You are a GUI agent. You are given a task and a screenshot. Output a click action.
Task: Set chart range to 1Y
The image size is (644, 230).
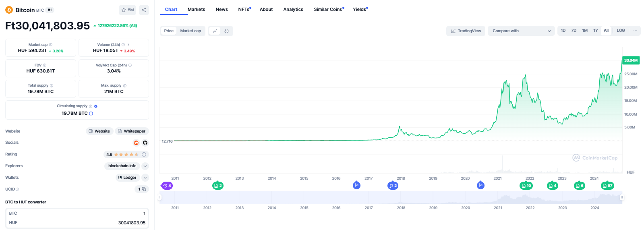596,31
